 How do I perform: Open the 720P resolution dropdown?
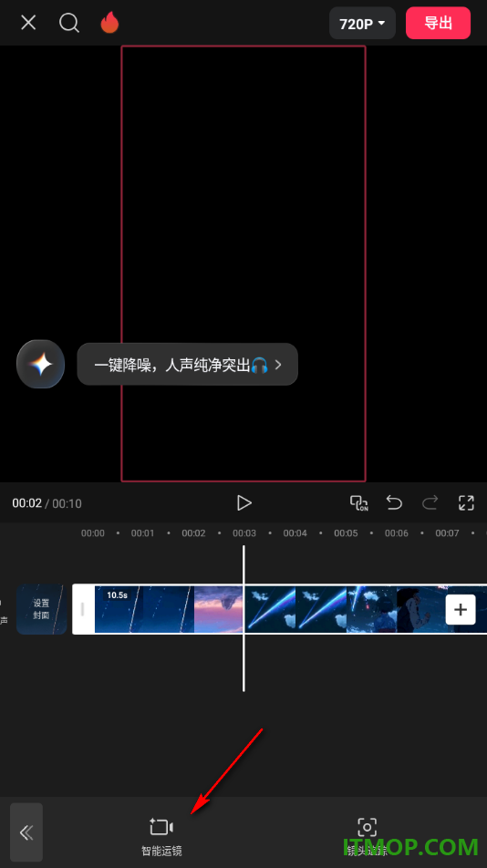362,24
